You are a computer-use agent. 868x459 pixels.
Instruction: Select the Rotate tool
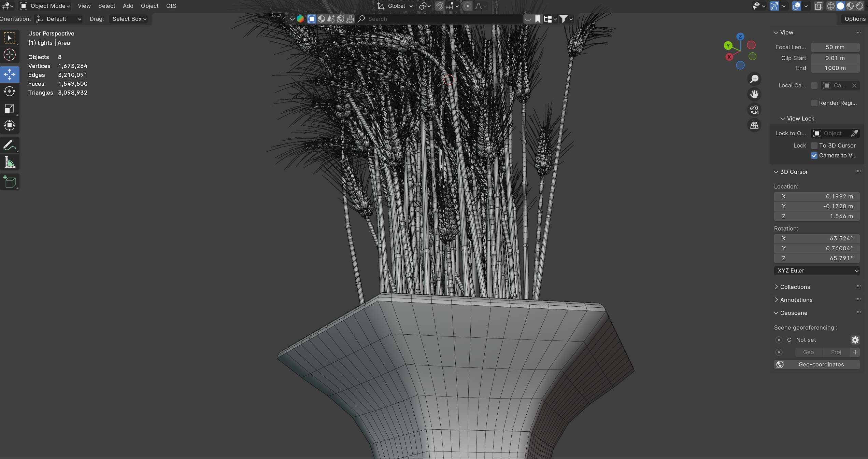click(10, 92)
